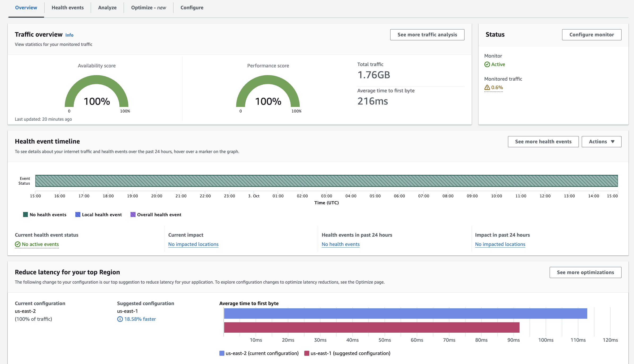The width and height of the screenshot is (634, 364).
Task: Click the us-east-2 current configuration legend square
Action: click(x=222, y=353)
